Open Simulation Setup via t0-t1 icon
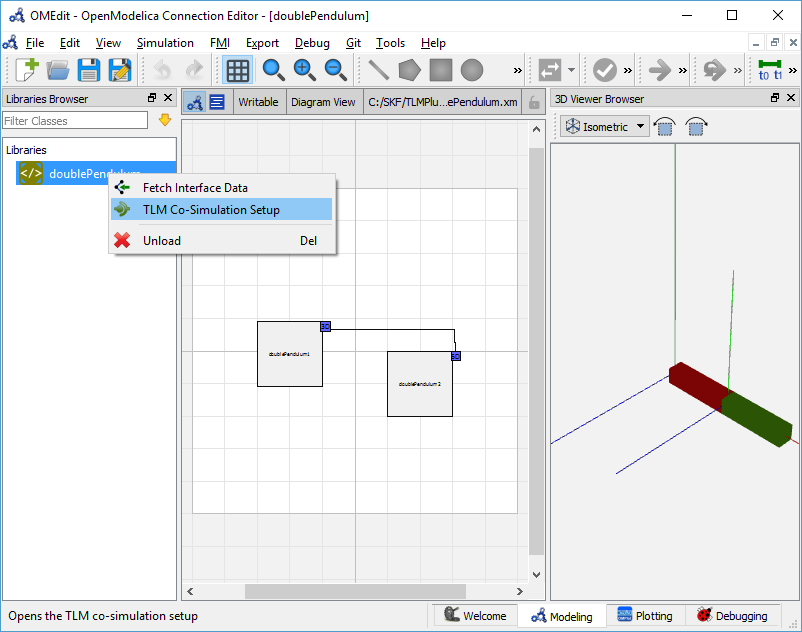The width and height of the screenshot is (802, 632). click(x=769, y=70)
